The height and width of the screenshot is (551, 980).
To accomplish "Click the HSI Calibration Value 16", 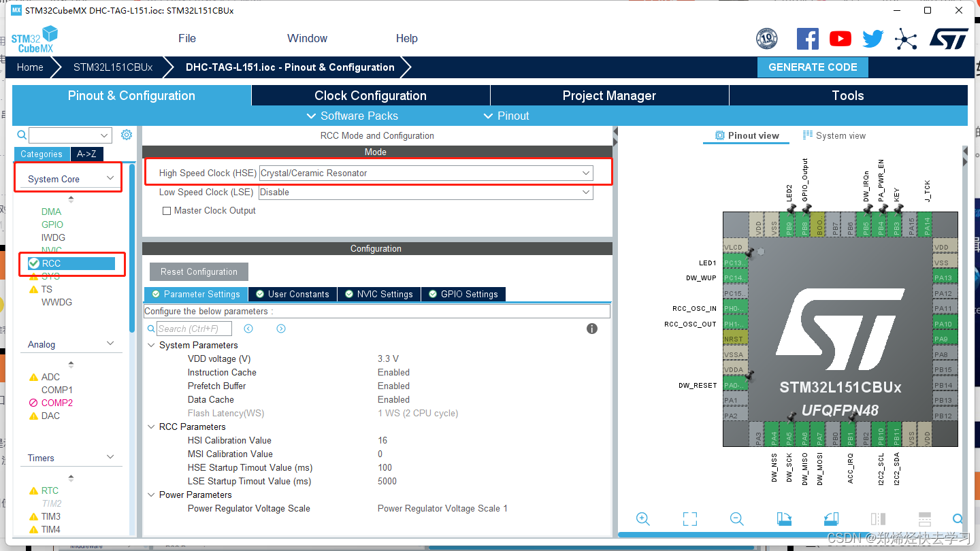I will (x=382, y=441).
